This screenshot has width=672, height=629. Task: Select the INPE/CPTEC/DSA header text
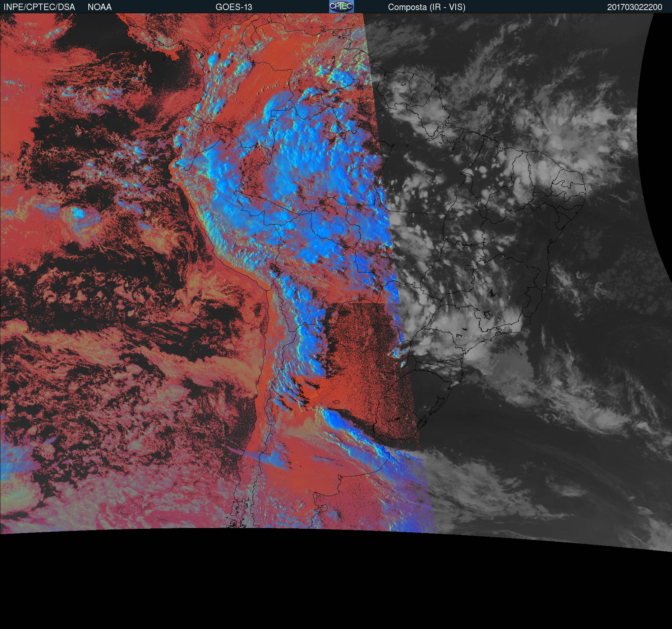point(39,7)
